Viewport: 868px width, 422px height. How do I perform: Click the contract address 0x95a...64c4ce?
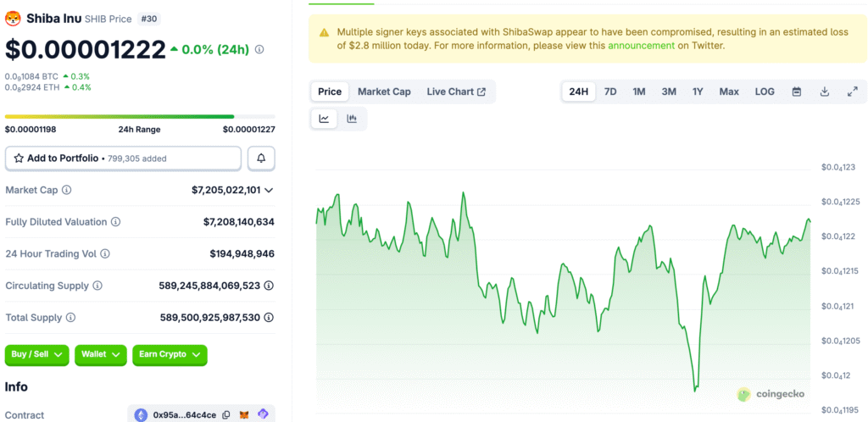(184, 415)
